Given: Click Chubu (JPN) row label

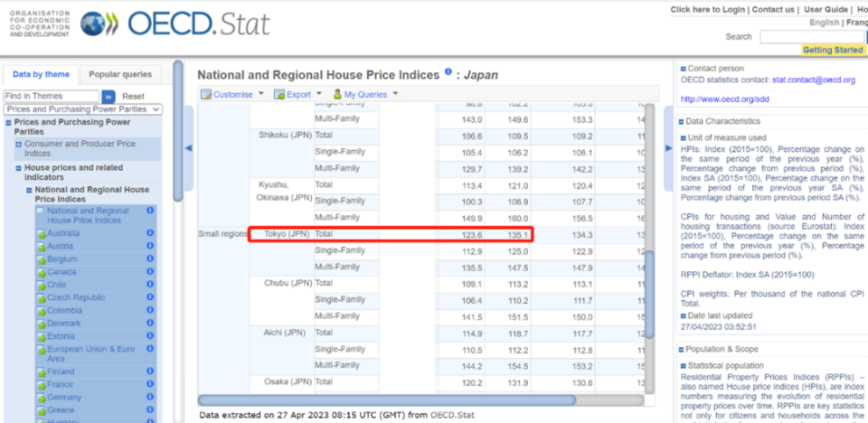Looking at the screenshot, I should 288,283.
